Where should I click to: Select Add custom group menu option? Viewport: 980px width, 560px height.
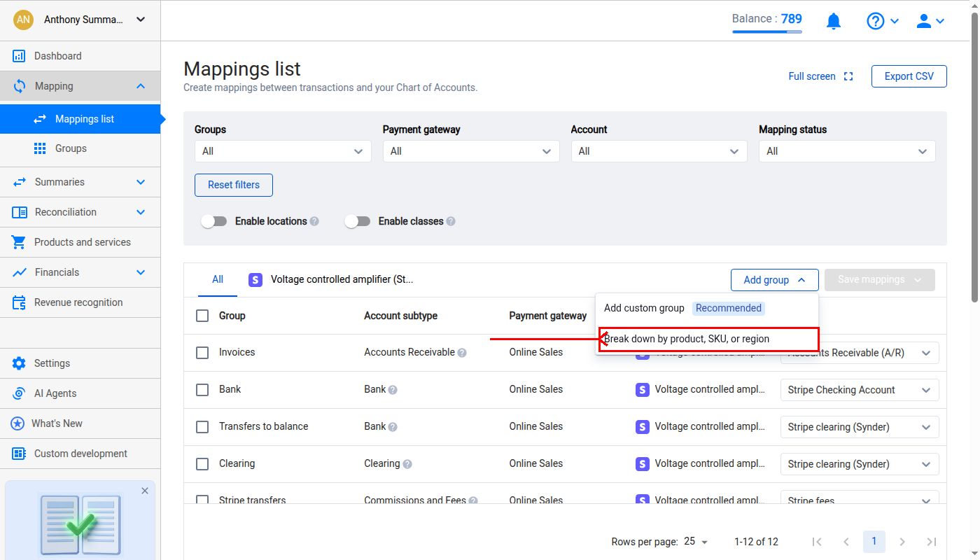[707, 308]
